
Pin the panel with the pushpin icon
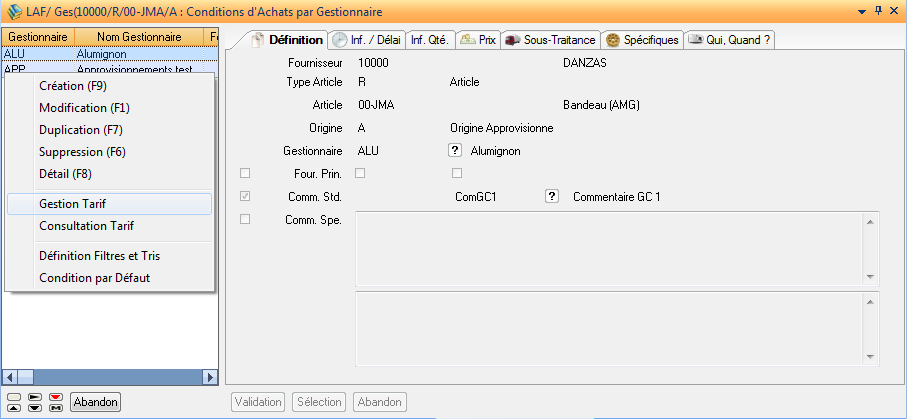click(879, 10)
